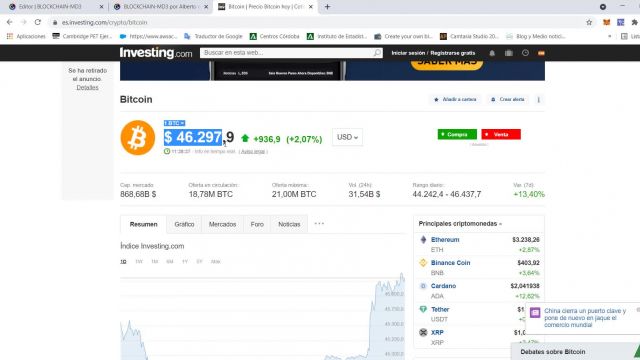Click the red Venta button
Viewport: 640px width, 360px height.
[x=501, y=134]
